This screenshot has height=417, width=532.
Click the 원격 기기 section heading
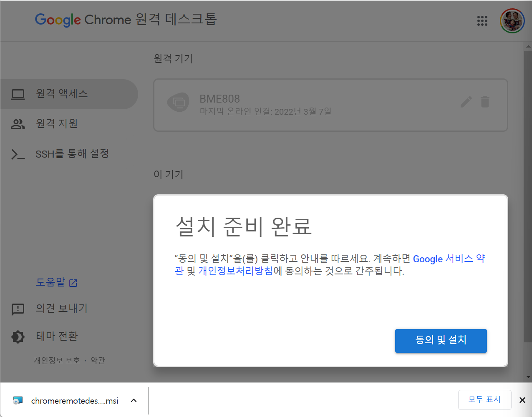click(173, 59)
